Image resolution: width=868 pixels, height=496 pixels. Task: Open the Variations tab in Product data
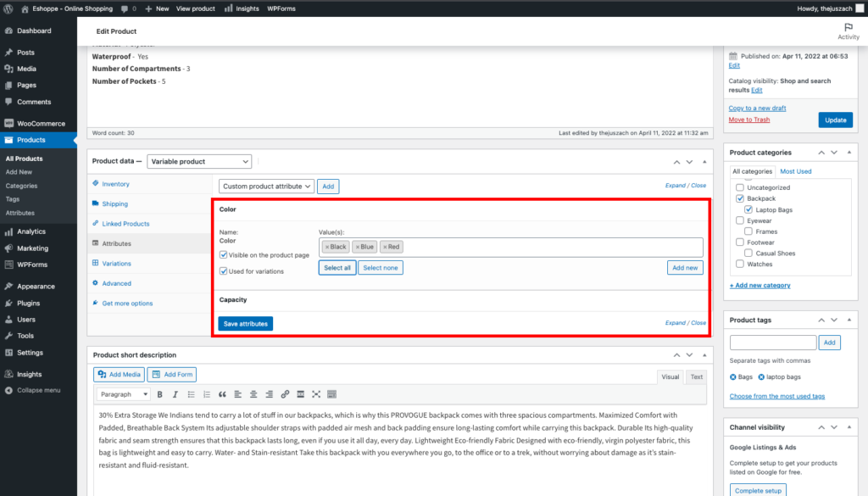[116, 264]
